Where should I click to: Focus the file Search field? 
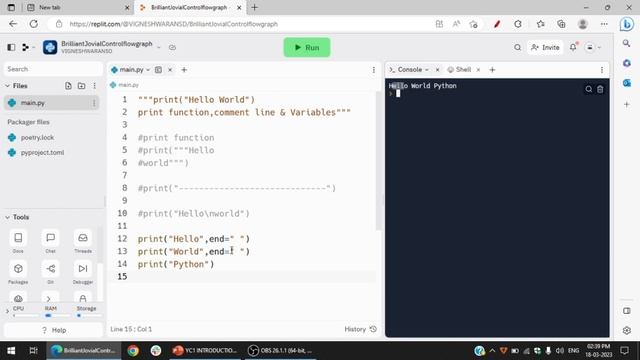[53, 69]
